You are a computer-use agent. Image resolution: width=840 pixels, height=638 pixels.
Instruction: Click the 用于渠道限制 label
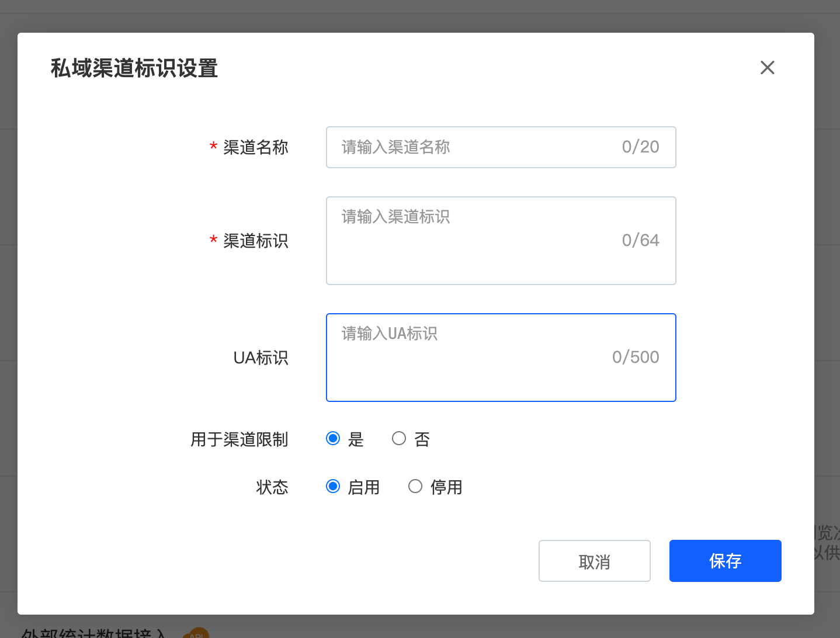point(239,439)
